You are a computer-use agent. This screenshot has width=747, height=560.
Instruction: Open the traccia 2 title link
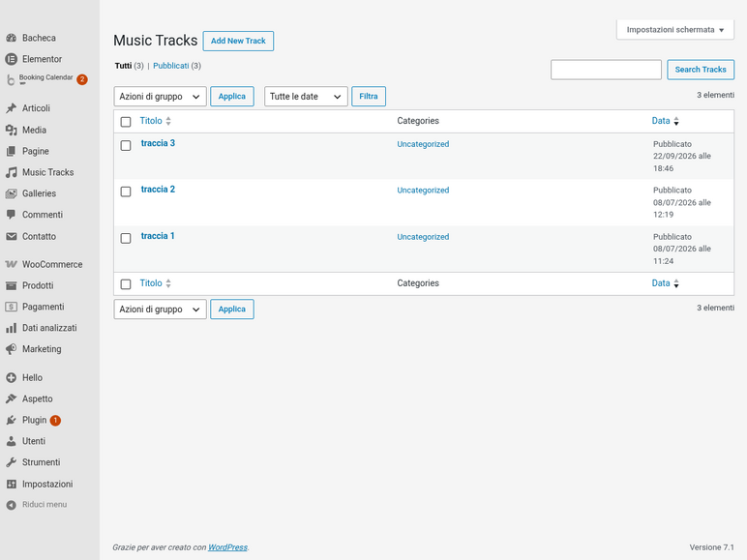(158, 189)
